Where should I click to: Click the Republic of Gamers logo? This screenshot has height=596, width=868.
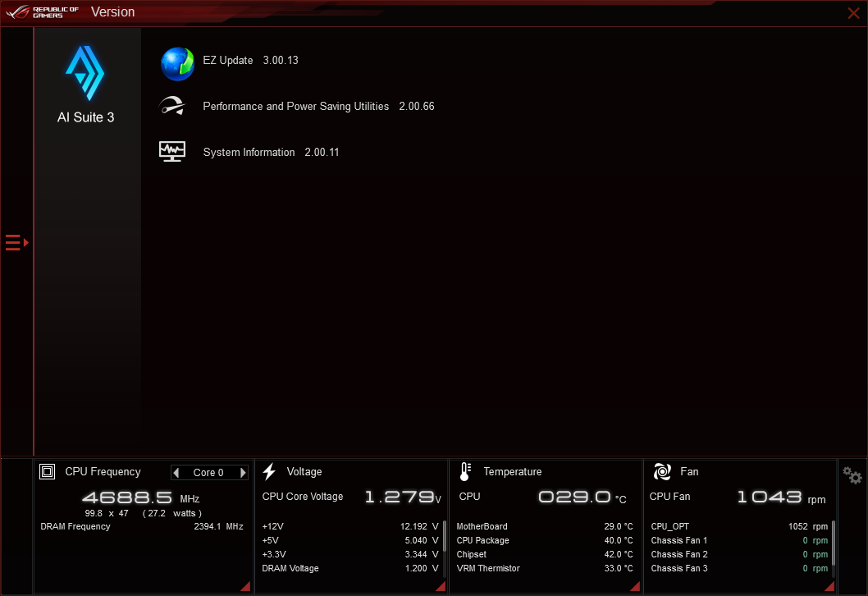pos(43,12)
